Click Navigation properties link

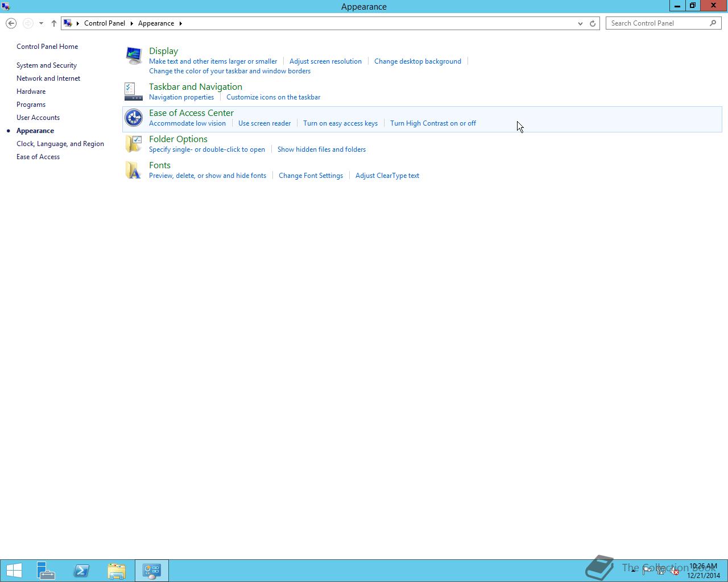[x=181, y=97]
